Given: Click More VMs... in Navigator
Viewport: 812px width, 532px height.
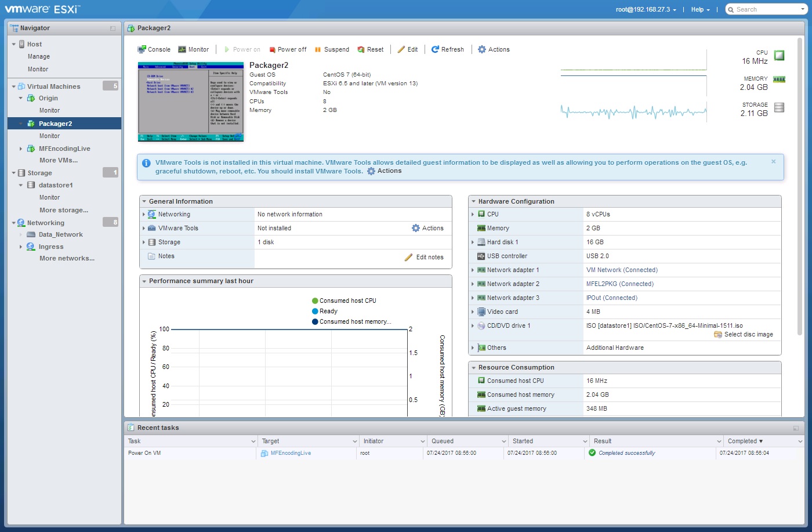Looking at the screenshot, I should [59, 160].
